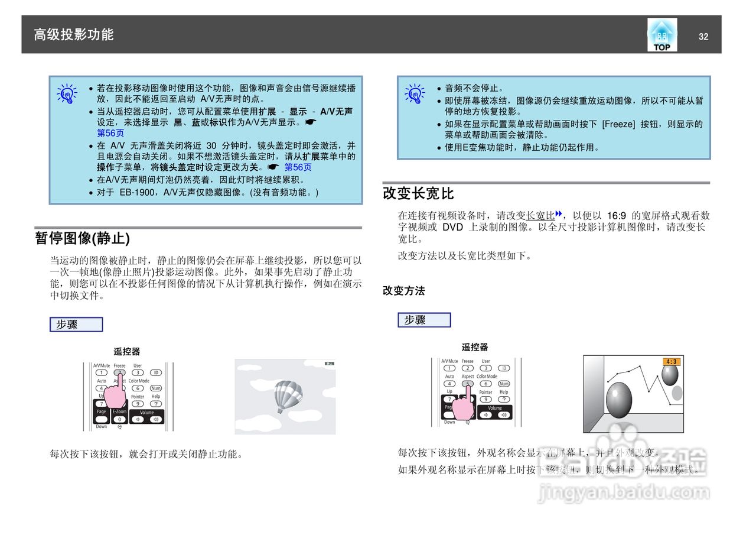Open the underlined 长宽比 glossary link
Image resolution: width=756 pixels, height=535 pixels.
pyautogui.click(x=540, y=216)
